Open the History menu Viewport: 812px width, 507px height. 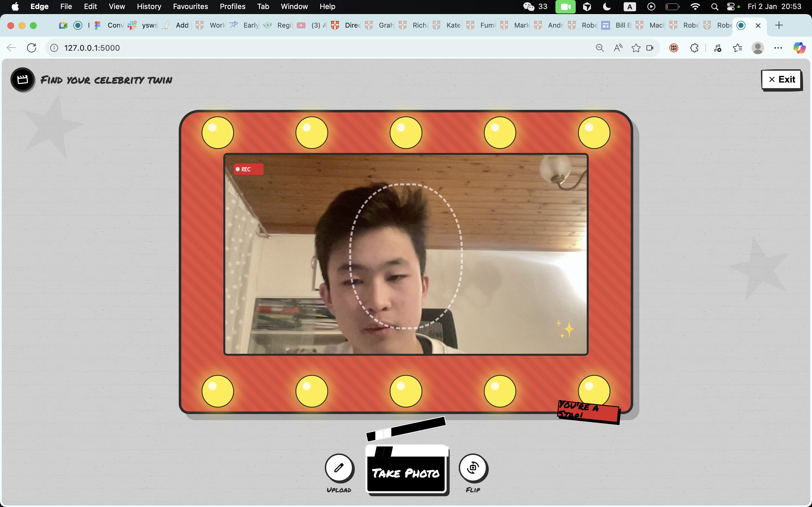click(149, 7)
